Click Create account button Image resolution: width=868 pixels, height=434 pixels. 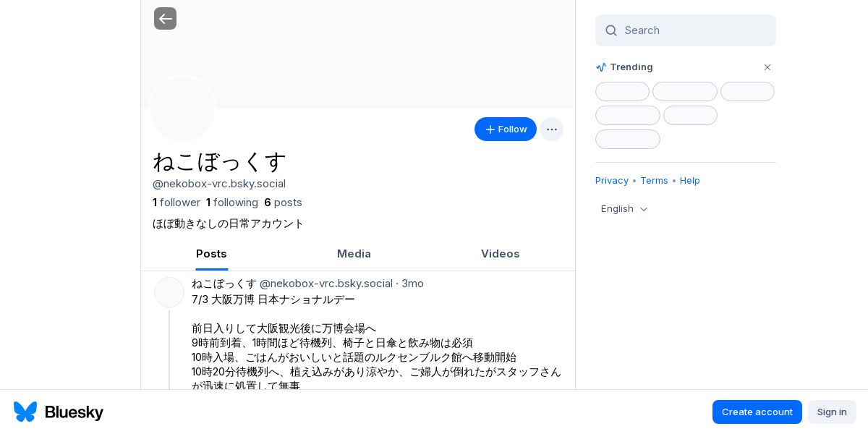pyautogui.click(x=757, y=412)
